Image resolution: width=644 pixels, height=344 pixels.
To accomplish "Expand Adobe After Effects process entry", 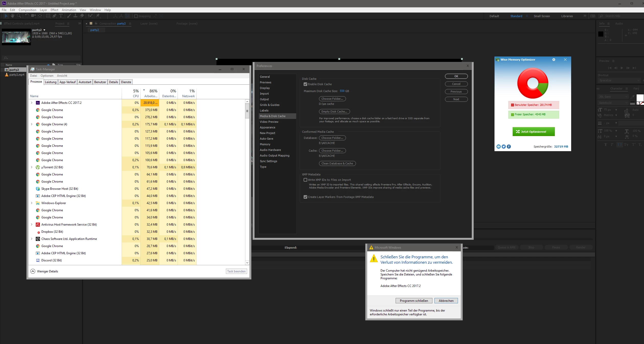I will click(32, 103).
